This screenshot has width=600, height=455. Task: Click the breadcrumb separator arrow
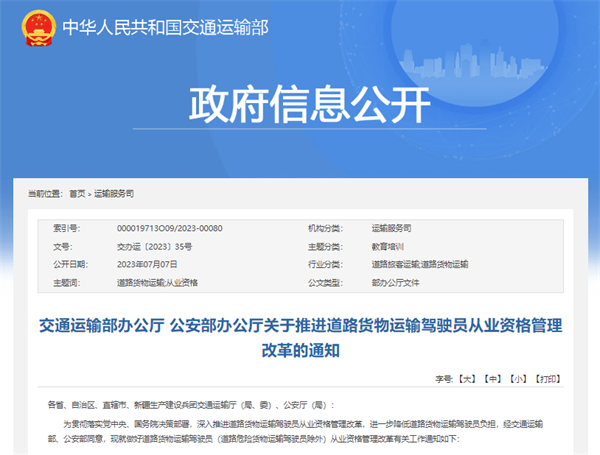point(90,194)
